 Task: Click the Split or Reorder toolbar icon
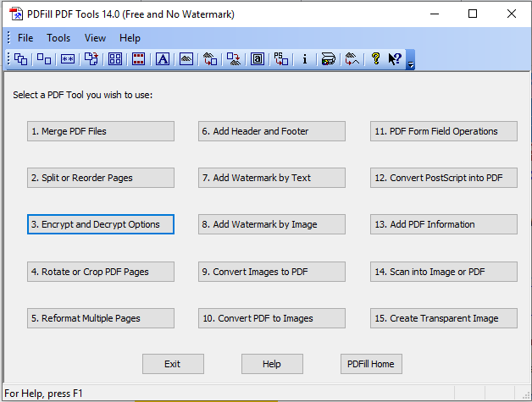tap(44, 59)
